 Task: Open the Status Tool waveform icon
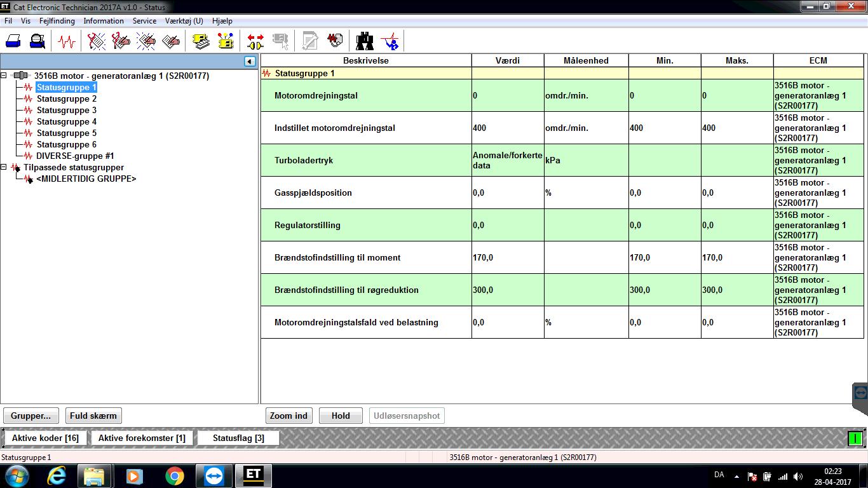pyautogui.click(x=67, y=42)
